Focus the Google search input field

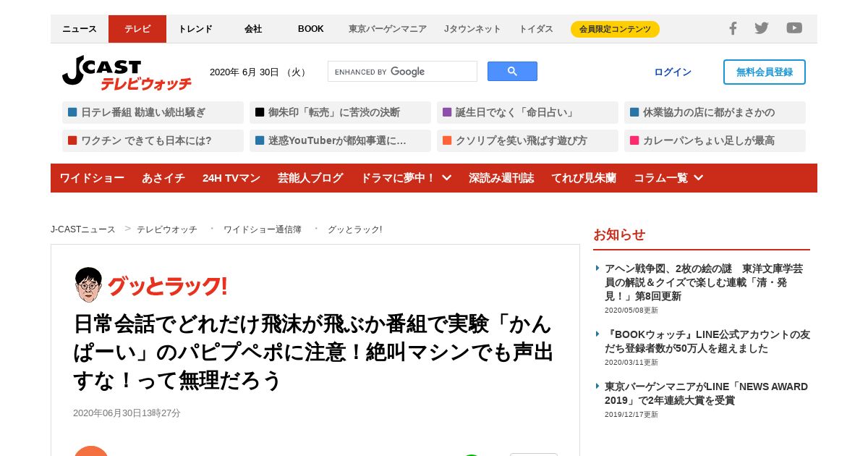[x=402, y=72]
